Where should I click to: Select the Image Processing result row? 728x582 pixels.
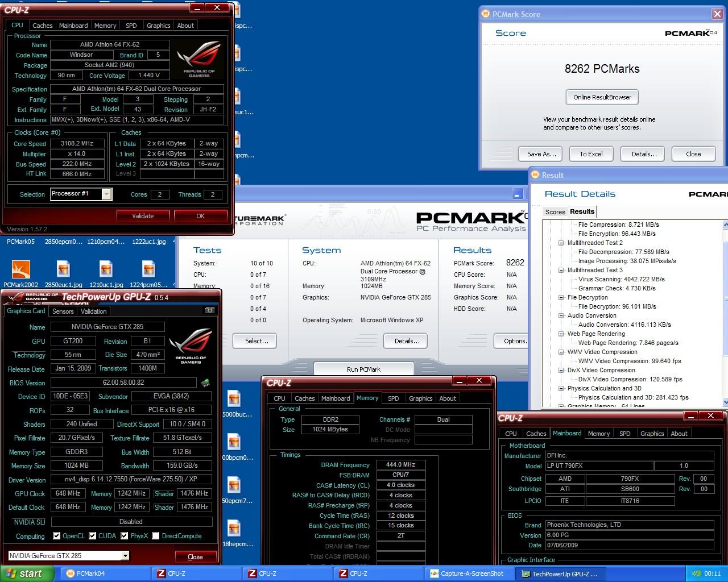[x=627, y=261]
